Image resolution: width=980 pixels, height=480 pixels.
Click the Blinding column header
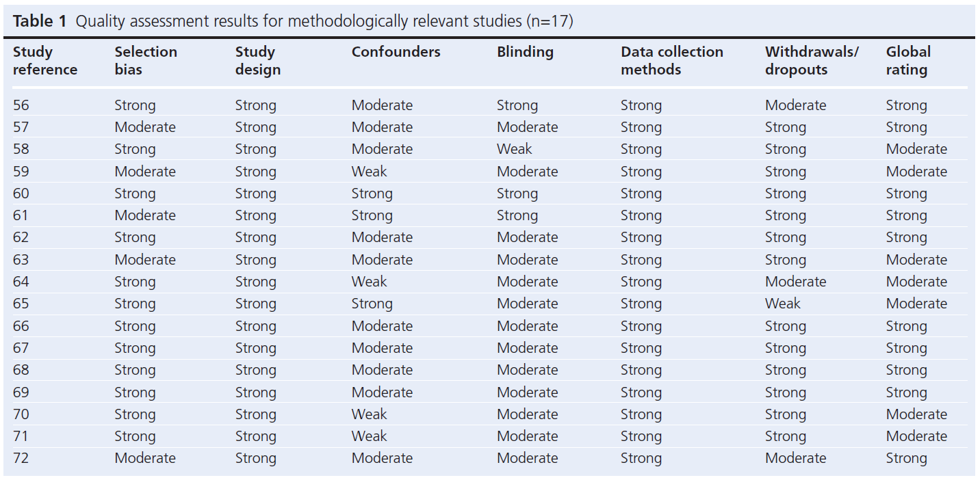point(525,52)
